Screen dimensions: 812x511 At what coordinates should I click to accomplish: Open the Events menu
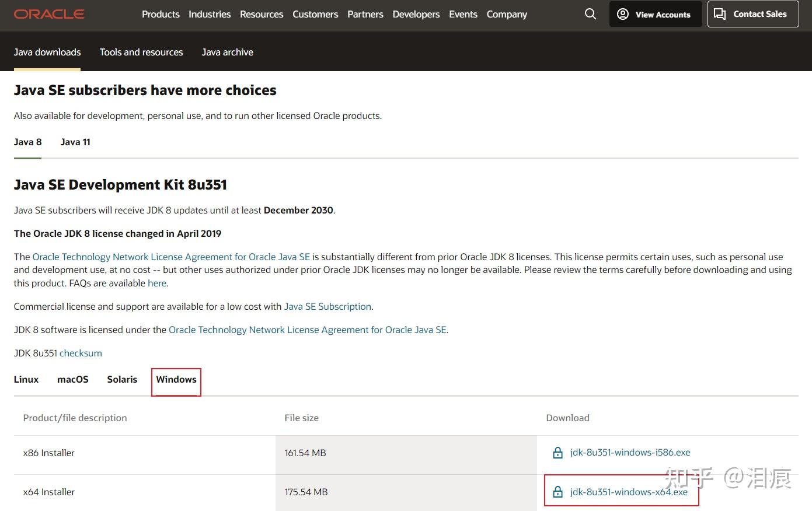(463, 14)
